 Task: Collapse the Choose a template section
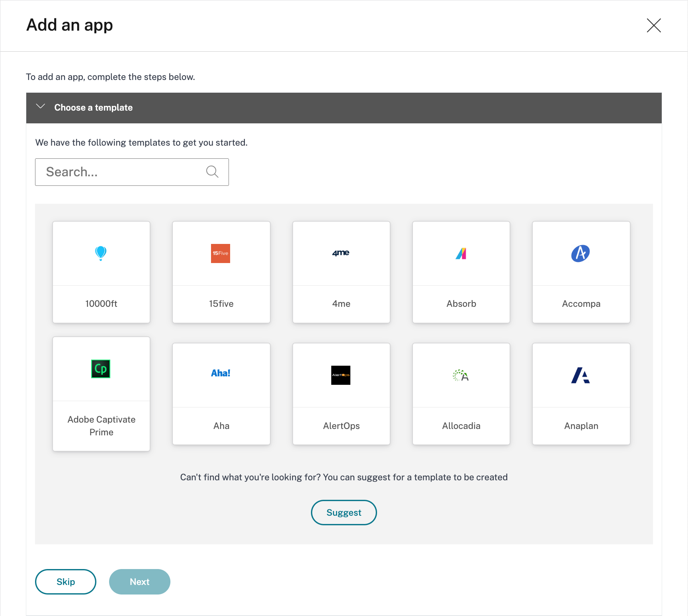(x=41, y=107)
